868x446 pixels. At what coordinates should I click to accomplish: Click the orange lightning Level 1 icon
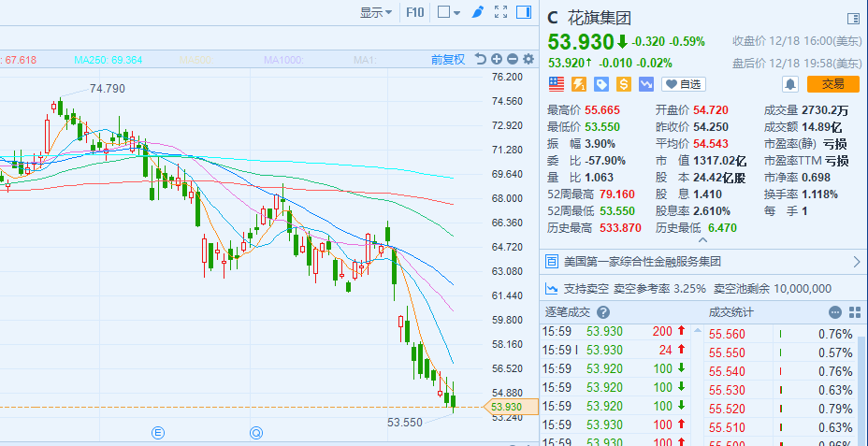click(579, 84)
